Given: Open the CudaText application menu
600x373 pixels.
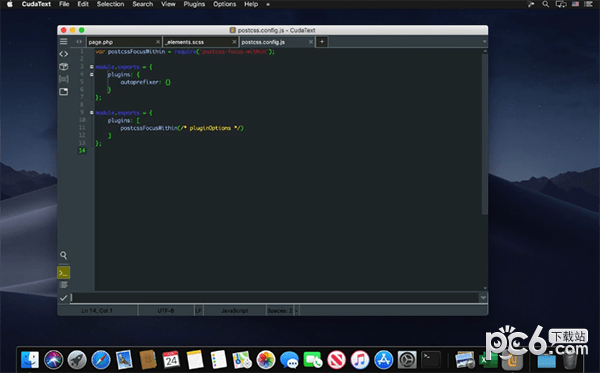Looking at the screenshot, I should pyautogui.click(x=36, y=4).
